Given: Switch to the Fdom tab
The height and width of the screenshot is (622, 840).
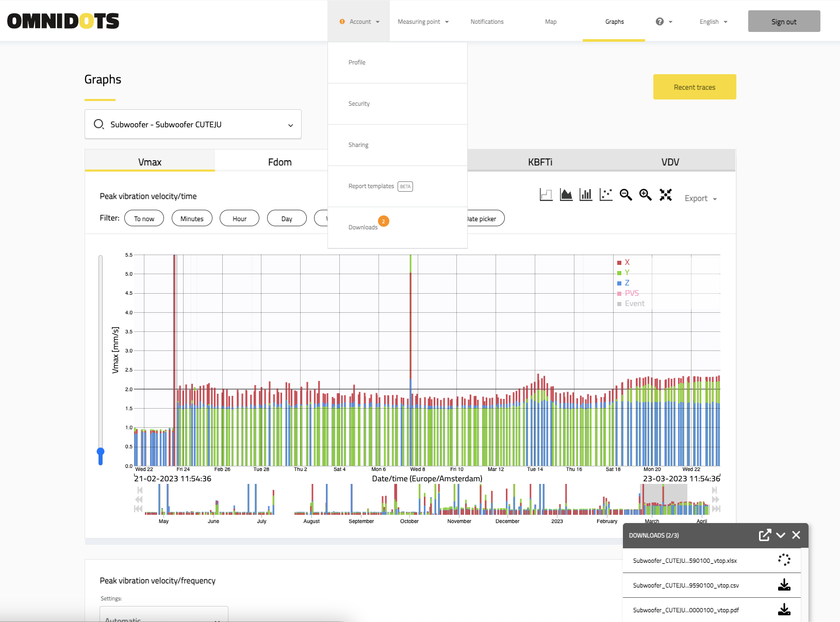Looking at the screenshot, I should tap(279, 162).
